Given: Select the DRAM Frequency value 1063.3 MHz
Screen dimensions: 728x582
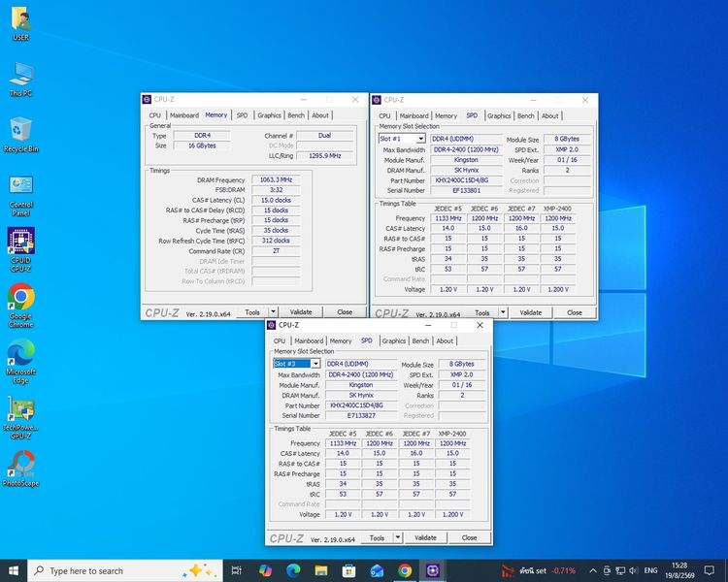Looking at the screenshot, I should [276, 179].
